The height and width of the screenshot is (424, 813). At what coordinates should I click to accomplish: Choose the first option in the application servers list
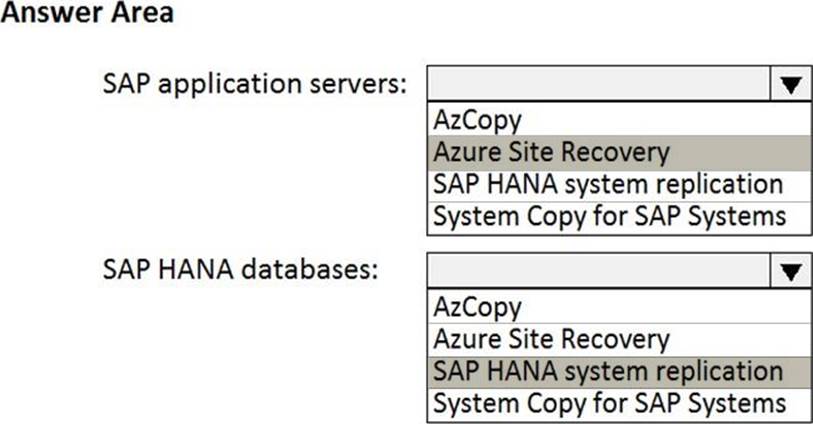click(478, 121)
